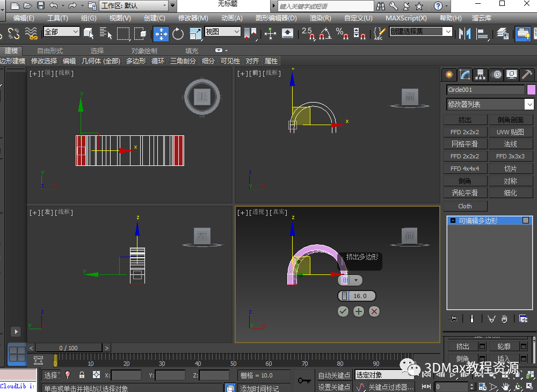This screenshot has height=392, width=537.
Task: Switch to the Utilities panel hammer icon
Action: coord(527,75)
